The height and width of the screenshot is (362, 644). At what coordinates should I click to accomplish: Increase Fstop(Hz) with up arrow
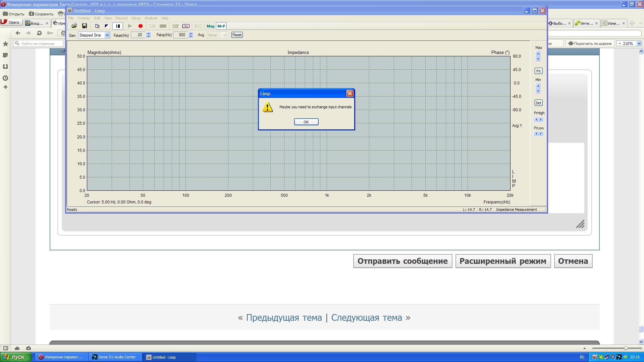click(191, 34)
